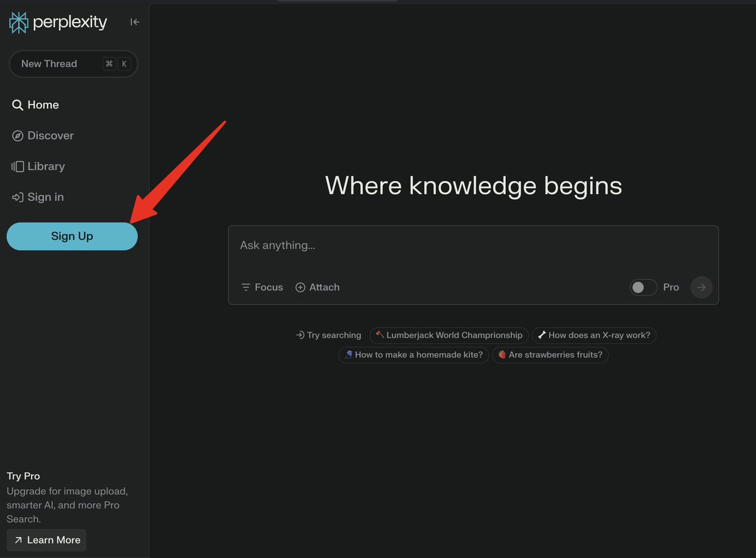
Task: Click the axe icon on Lumberjack suggestion
Action: [380, 335]
